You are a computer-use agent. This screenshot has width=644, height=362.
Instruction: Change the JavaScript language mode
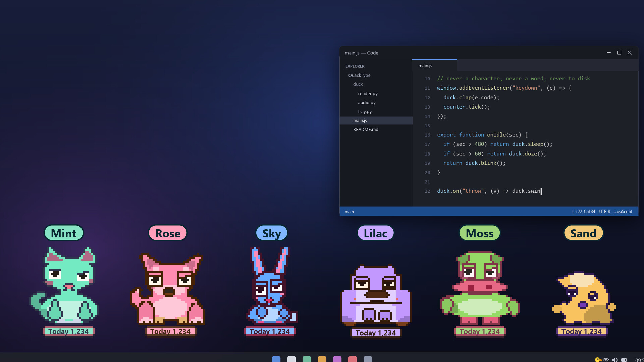[x=623, y=212]
